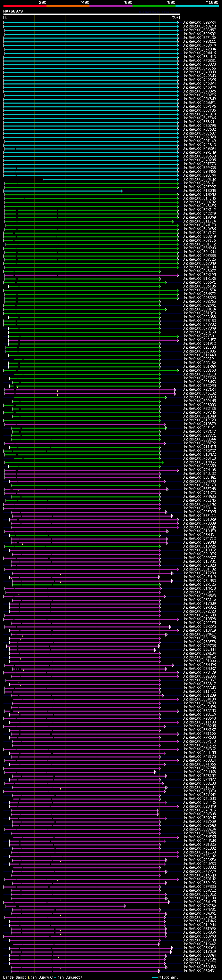The height and width of the screenshot is (980, 222).
Task: Select the UniRef100_Q8DI53 label
Action: [199, 371]
